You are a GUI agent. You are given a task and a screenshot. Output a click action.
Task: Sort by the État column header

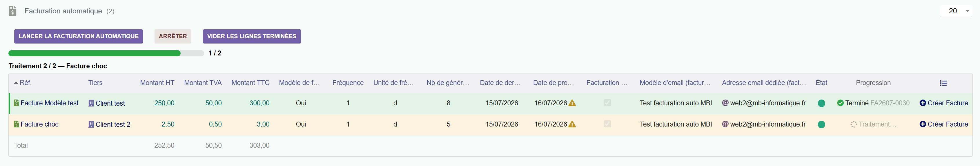821,83
